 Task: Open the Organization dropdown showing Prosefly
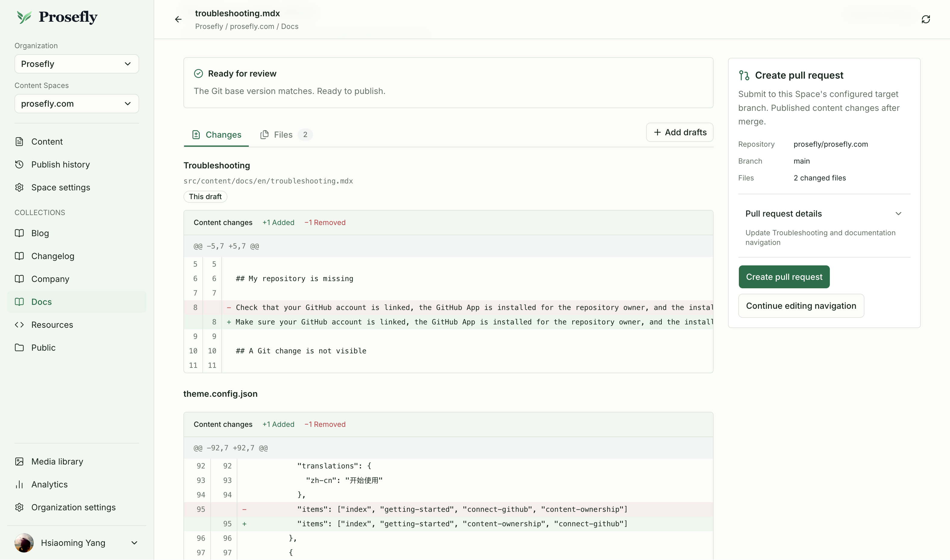pyautogui.click(x=77, y=64)
